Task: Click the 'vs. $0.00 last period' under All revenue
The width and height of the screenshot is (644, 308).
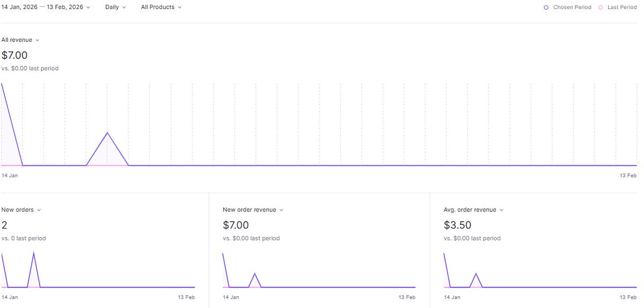Action: tap(30, 69)
